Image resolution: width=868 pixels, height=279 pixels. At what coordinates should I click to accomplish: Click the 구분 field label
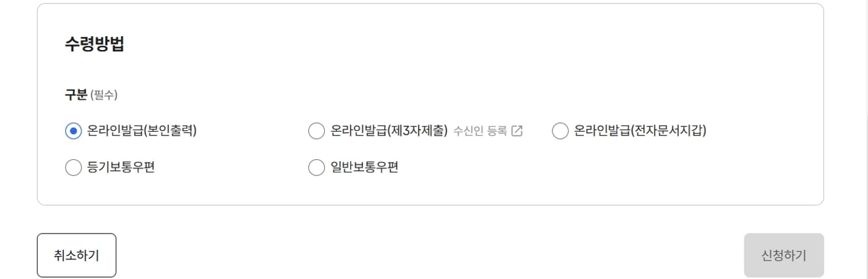(76, 95)
